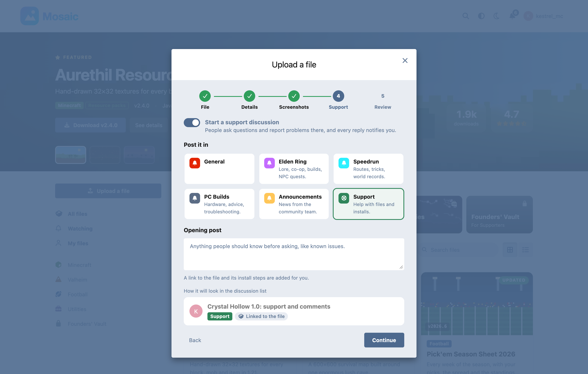Open the Crystal Hollow discussion title preview
The width and height of the screenshot is (588, 374).
(269, 306)
